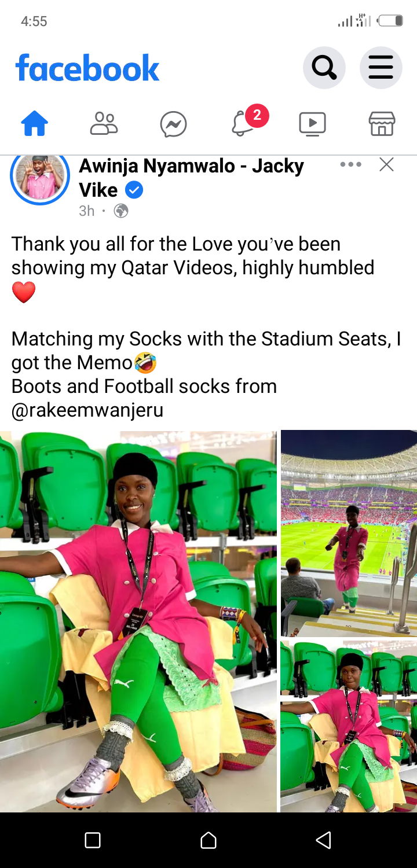The height and width of the screenshot is (868, 417).
Task: Open the Friends tab
Action: [104, 124]
